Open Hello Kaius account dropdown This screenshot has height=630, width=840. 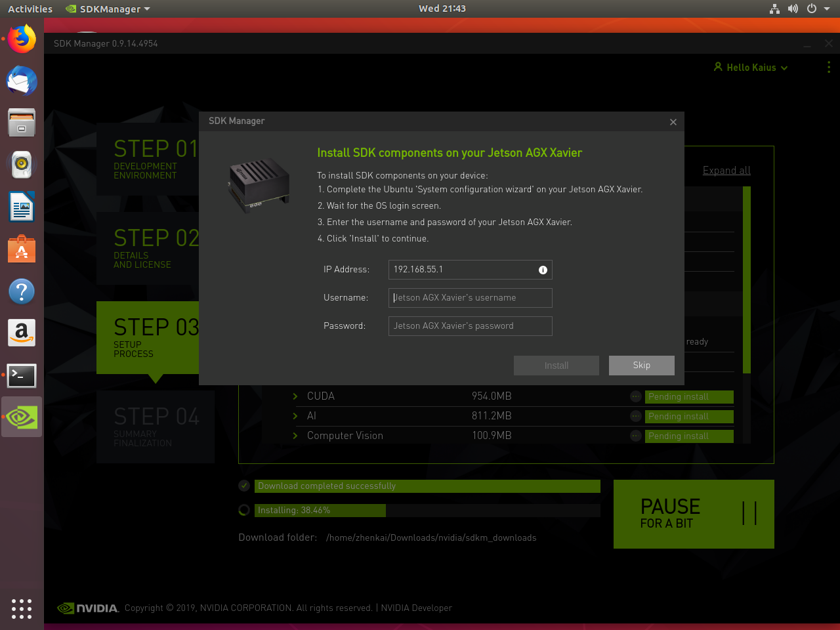click(x=751, y=68)
